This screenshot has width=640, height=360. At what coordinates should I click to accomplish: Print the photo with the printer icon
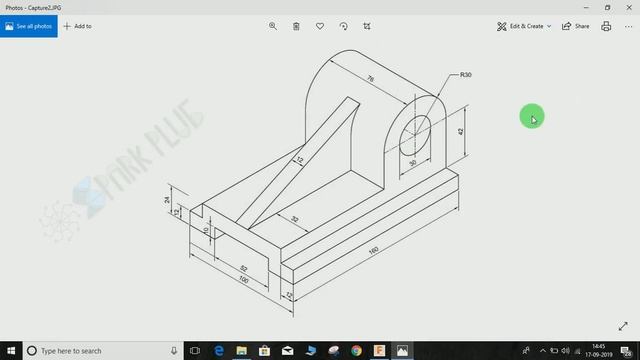click(x=606, y=26)
